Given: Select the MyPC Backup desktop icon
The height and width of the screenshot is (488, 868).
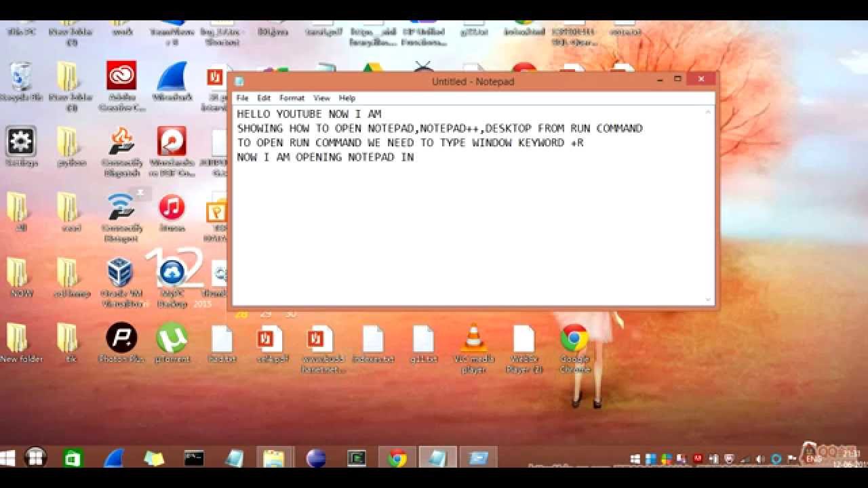Looking at the screenshot, I should pyautogui.click(x=172, y=283).
